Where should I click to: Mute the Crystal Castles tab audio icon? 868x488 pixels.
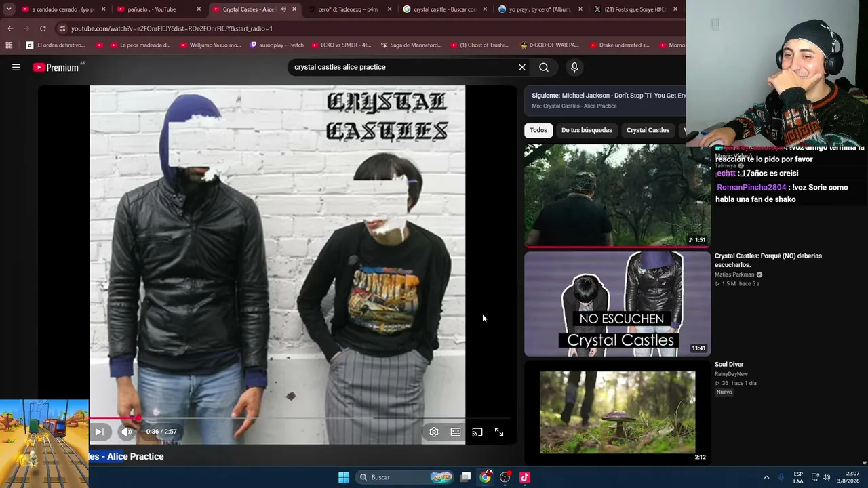tap(283, 9)
